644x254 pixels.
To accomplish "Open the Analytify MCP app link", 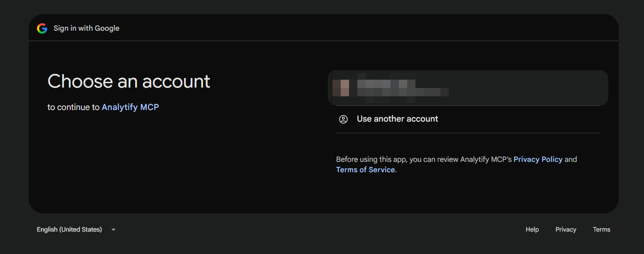I will click(130, 107).
